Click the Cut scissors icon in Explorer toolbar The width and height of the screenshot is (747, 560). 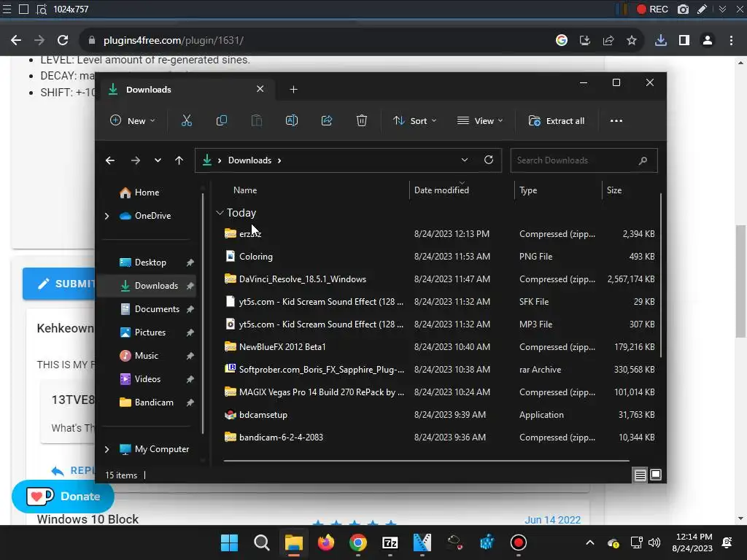tap(186, 121)
